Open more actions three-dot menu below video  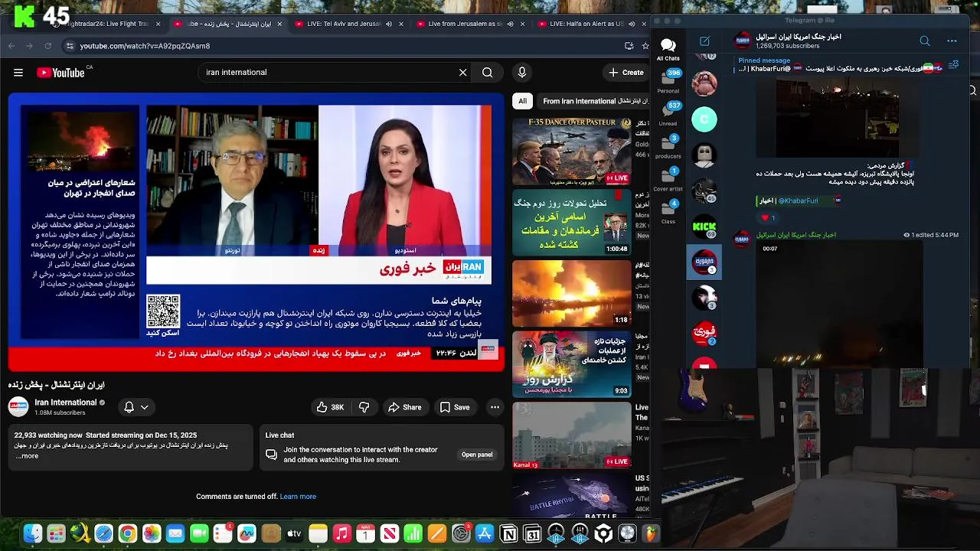(495, 407)
